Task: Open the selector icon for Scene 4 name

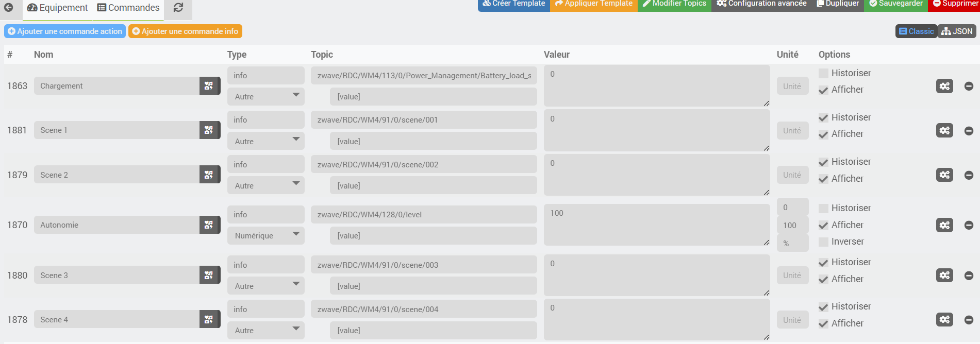Action: point(209,320)
